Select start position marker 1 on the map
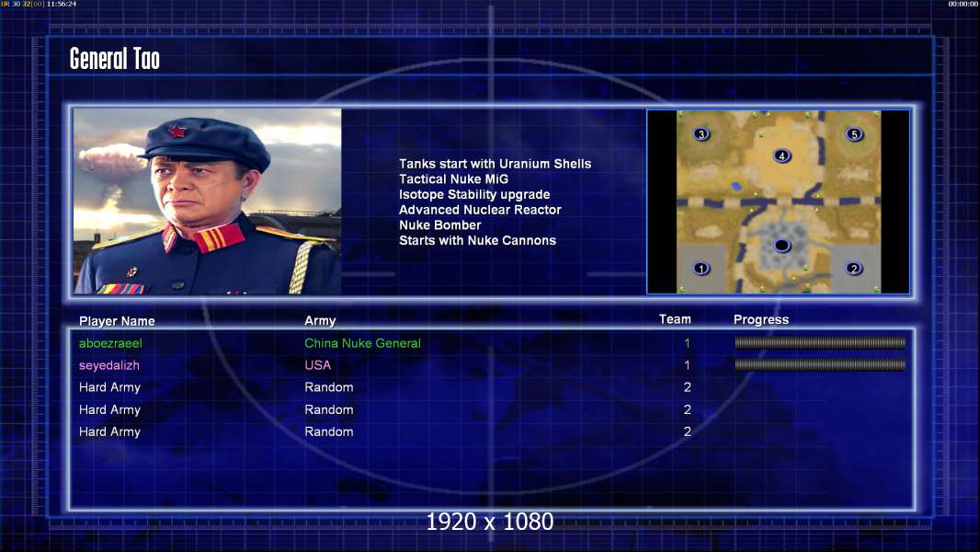980x552 pixels. [x=701, y=269]
